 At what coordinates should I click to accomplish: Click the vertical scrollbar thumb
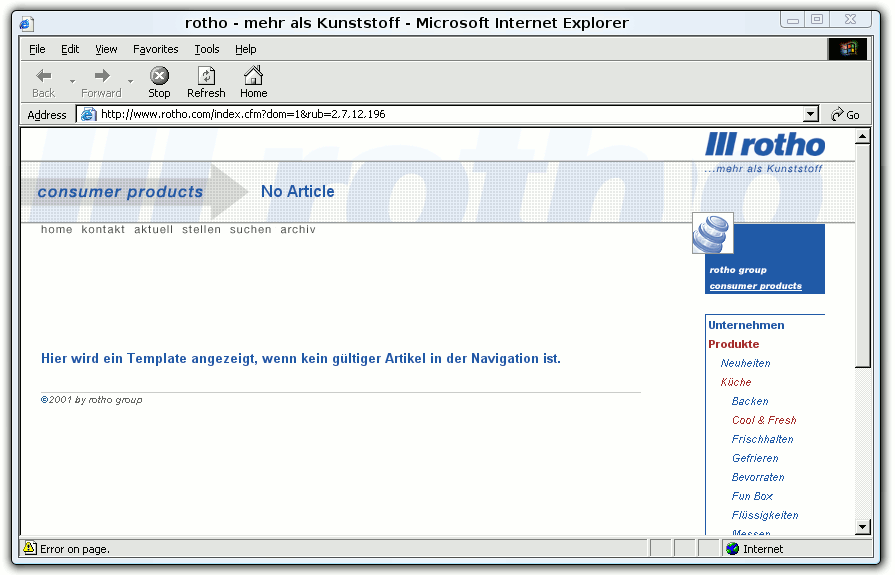(x=862, y=256)
